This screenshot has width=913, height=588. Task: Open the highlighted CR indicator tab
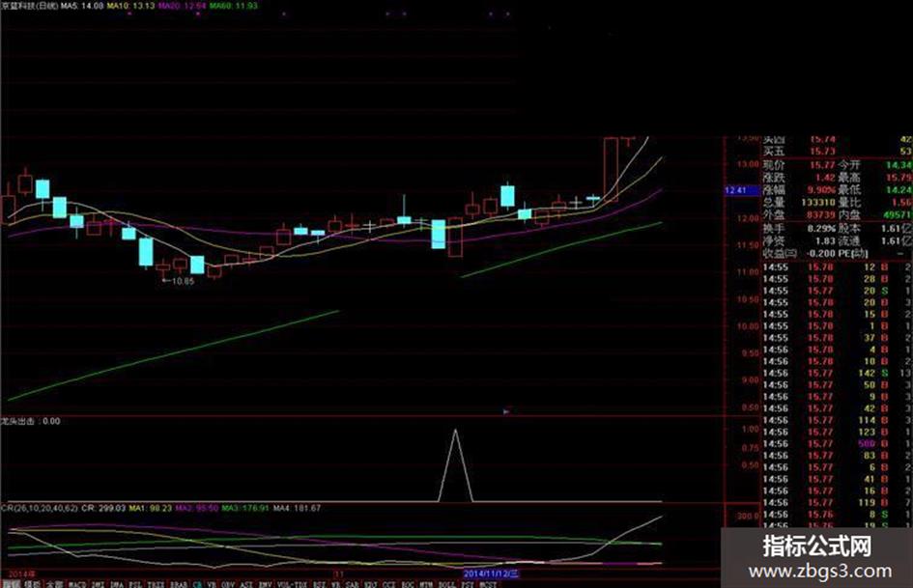pyautogui.click(x=197, y=584)
